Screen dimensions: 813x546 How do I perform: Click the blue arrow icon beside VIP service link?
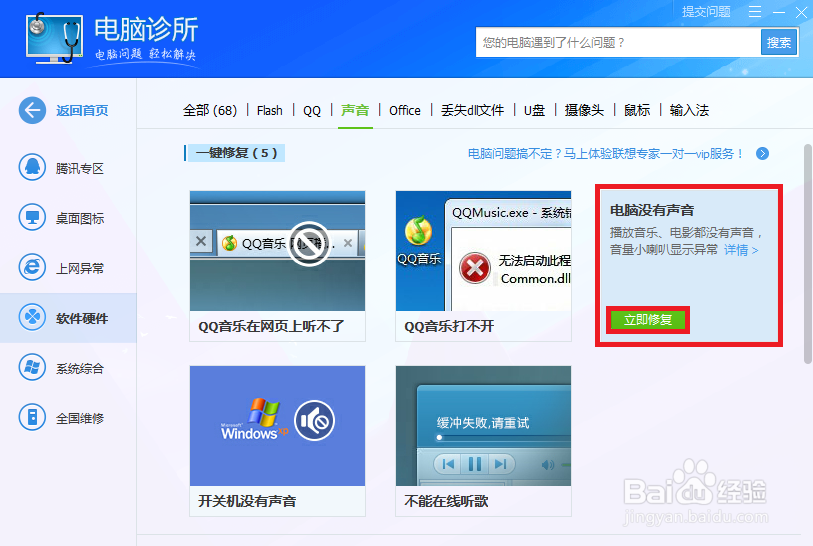coord(762,153)
